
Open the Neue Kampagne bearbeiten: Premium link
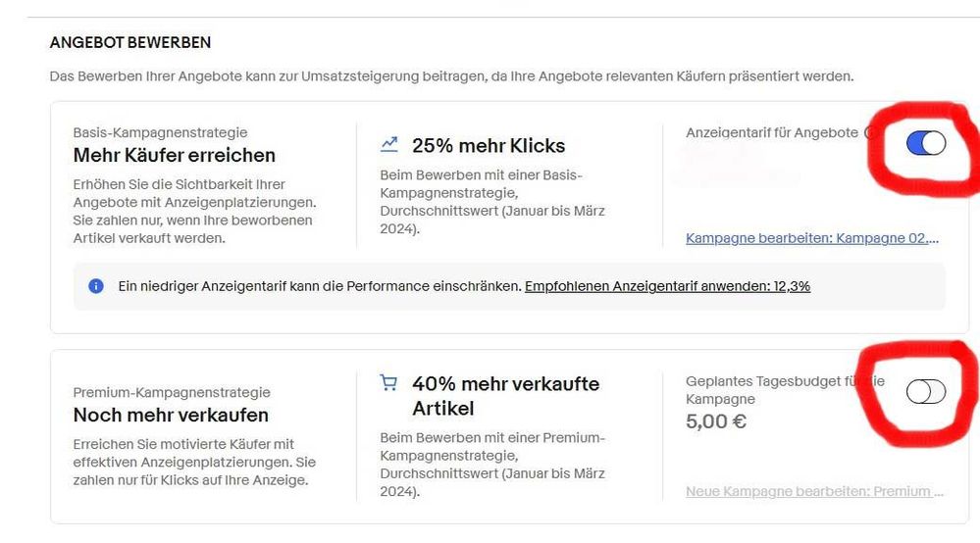pos(814,491)
